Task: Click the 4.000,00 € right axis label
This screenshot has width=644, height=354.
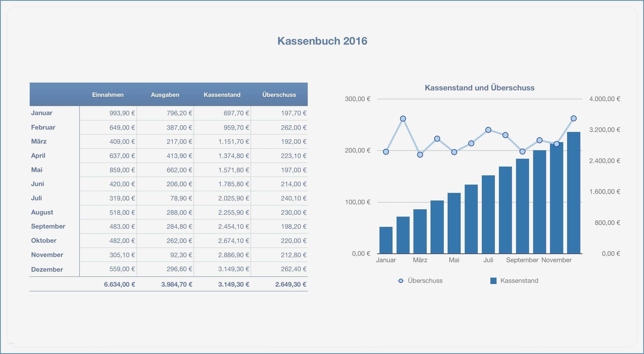Action: pos(605,99)
